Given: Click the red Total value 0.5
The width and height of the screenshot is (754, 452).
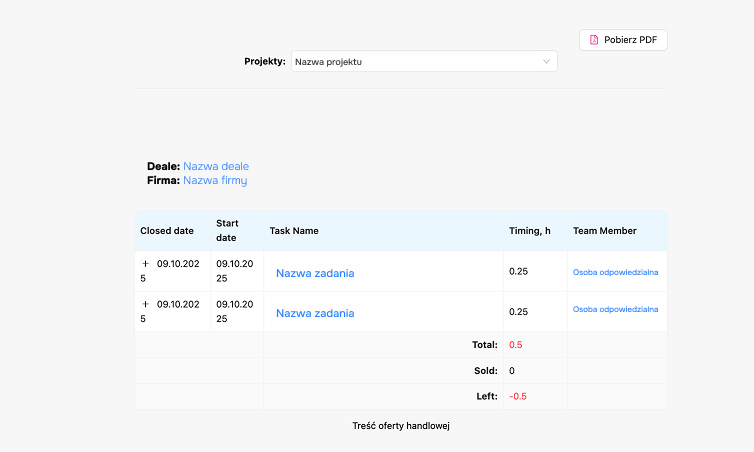Looking at the screenshot, I should (516, 345).
